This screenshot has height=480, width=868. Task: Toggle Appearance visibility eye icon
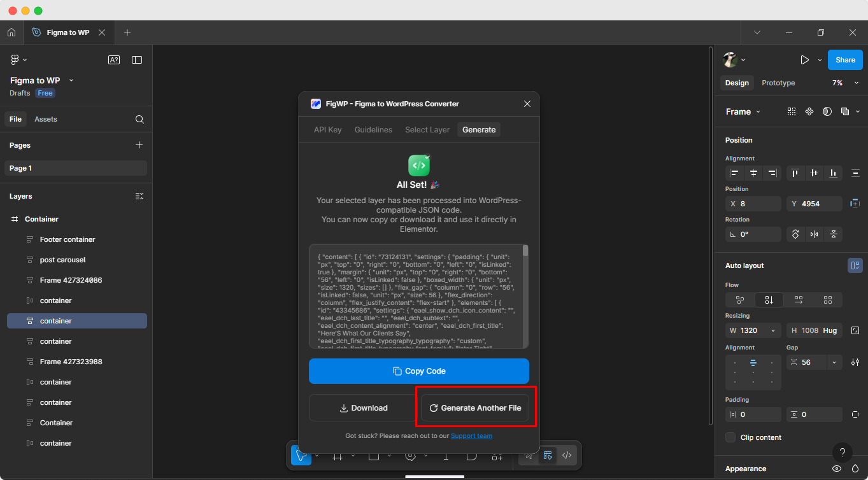coord(837,469)
